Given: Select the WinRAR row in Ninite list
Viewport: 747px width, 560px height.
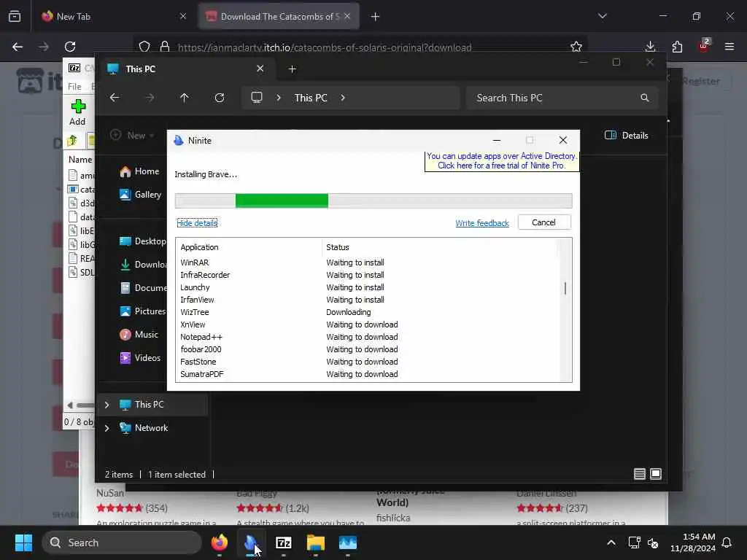Looking at the screenshot, I should [x=367, y=262].
